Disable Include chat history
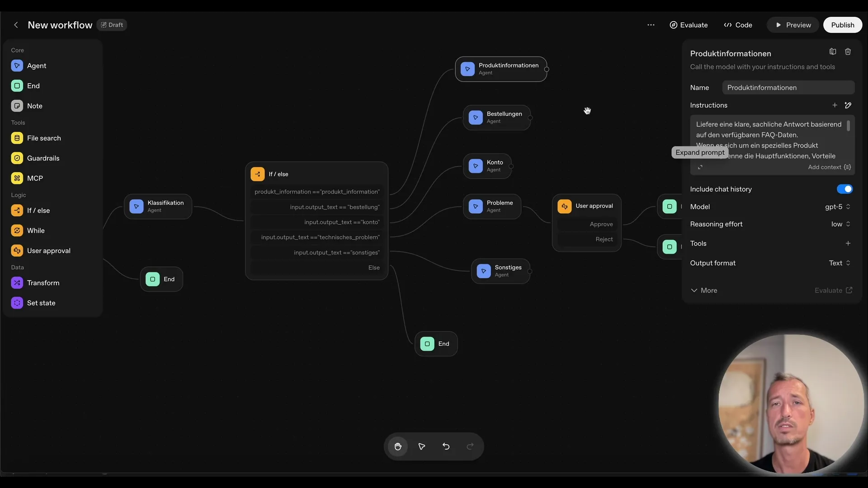The height and width of the screenshot is (488, 868). click(x=844, y=189)
